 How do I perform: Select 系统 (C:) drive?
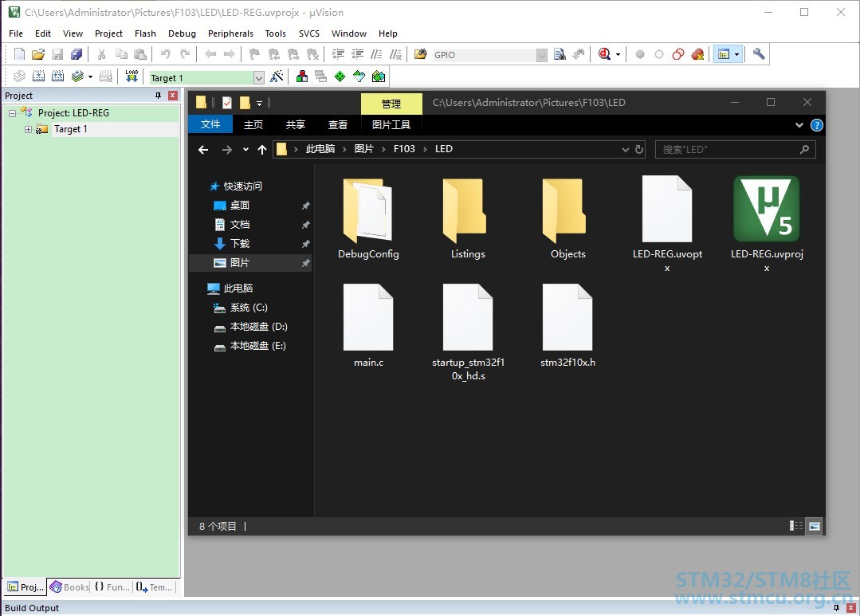coord(249,308)
